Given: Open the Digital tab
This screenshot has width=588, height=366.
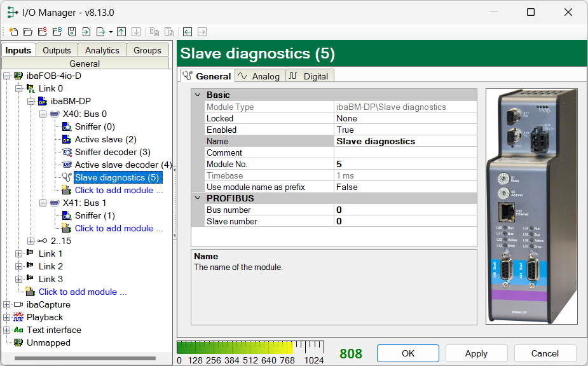Looking at the screenshot, I should pos(310,76).
